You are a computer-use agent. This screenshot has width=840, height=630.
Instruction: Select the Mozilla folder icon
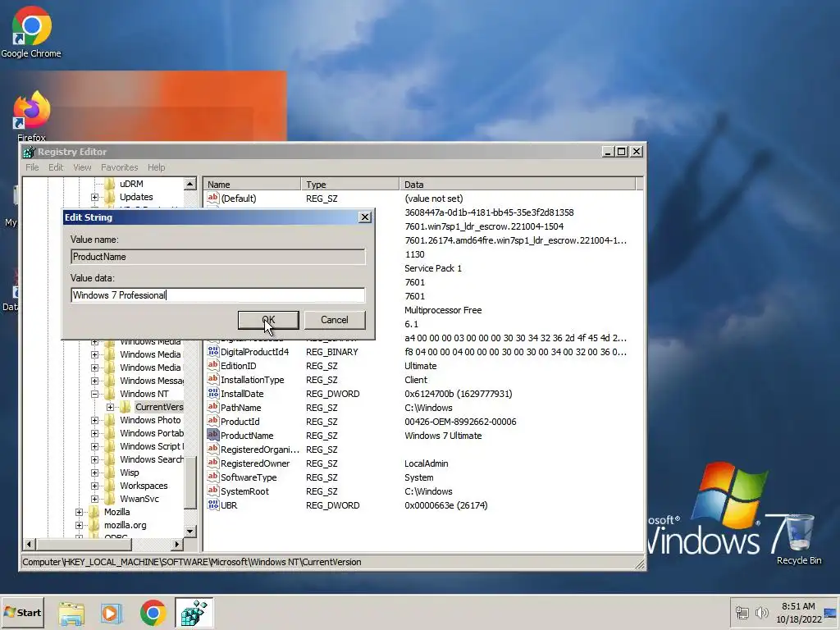94,512
